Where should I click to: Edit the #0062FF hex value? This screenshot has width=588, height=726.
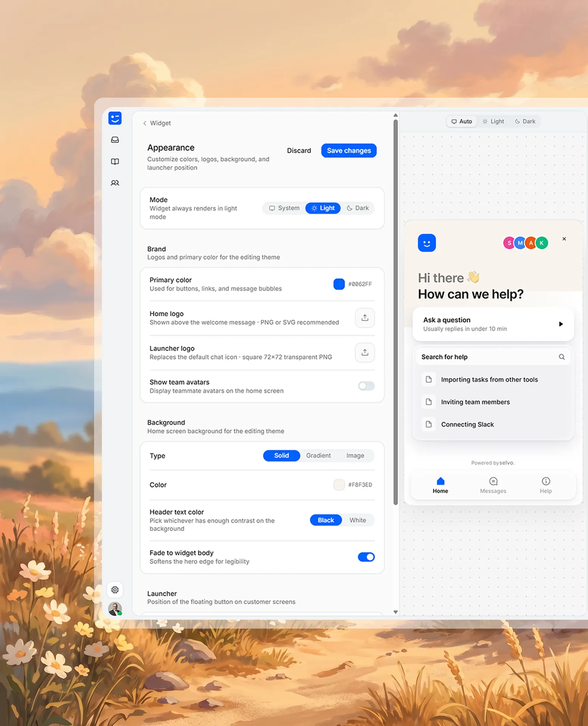tap(360, 284)
